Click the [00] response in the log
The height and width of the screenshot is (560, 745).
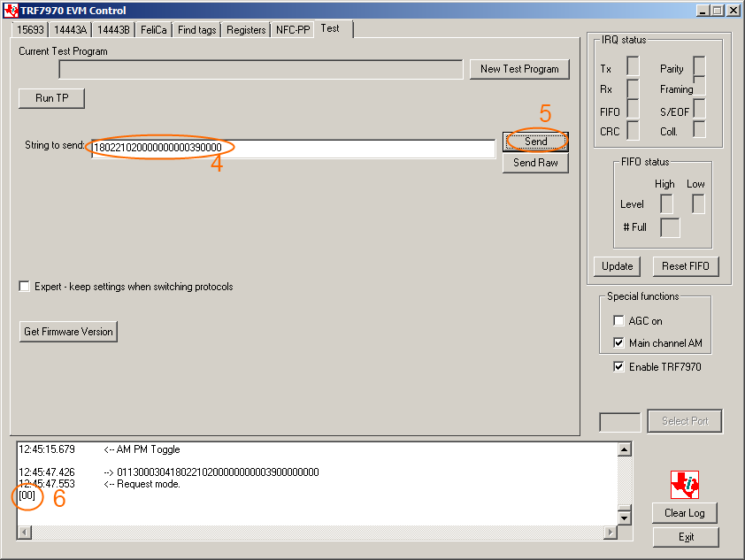(27, 495)
